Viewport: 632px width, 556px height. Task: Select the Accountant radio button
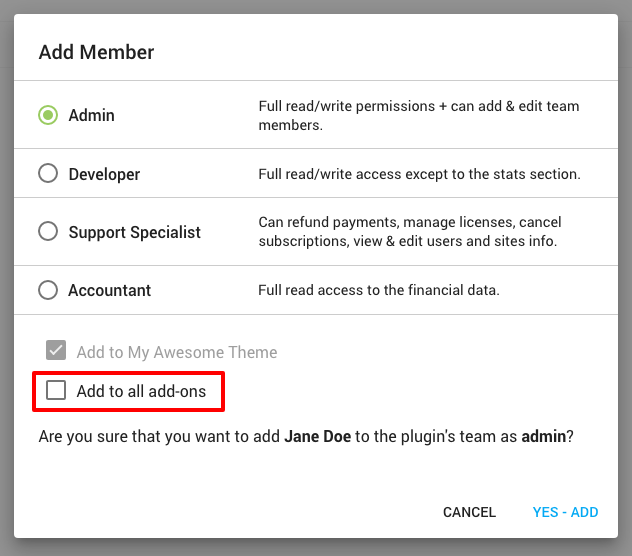coord(48,290)
